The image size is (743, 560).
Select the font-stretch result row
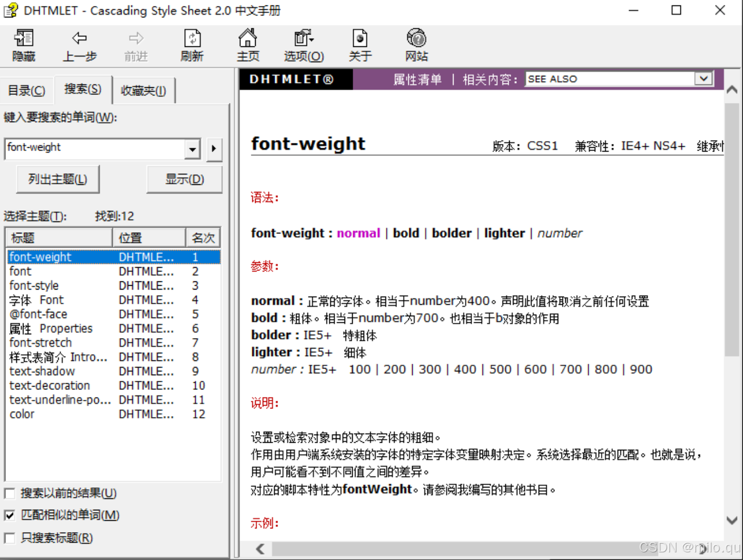(114, 342)
